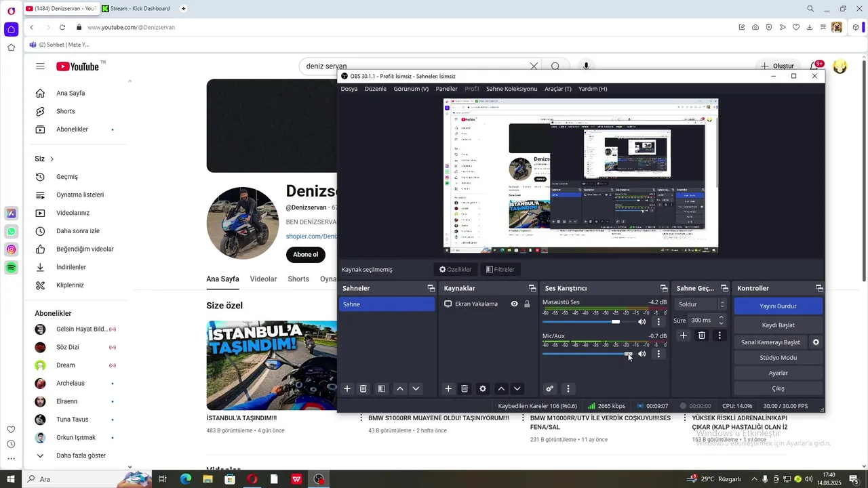Click Sanal Kamerayı Başlat button
868x488 pixels.
pos(770,342)
